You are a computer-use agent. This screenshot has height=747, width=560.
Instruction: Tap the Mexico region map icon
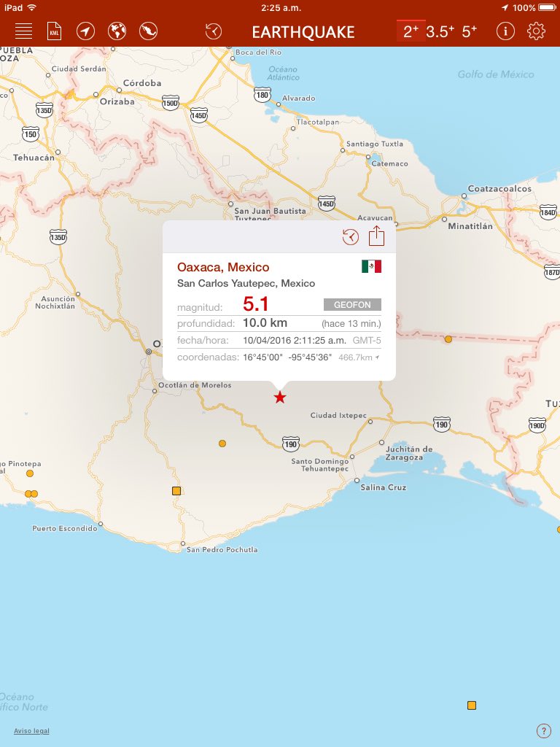click(148, 31)
